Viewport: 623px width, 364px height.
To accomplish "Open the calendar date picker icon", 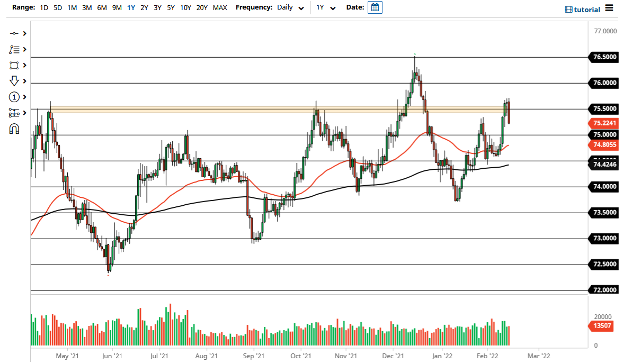I will [375, 7].
